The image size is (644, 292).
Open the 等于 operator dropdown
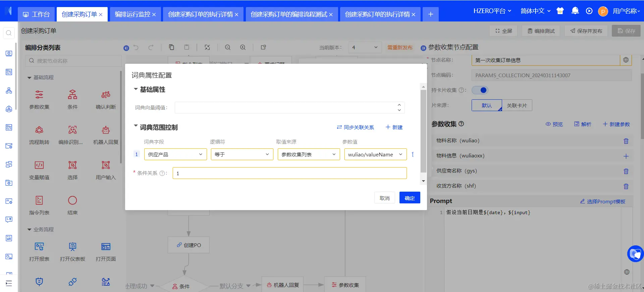click(x=242, y=154)
